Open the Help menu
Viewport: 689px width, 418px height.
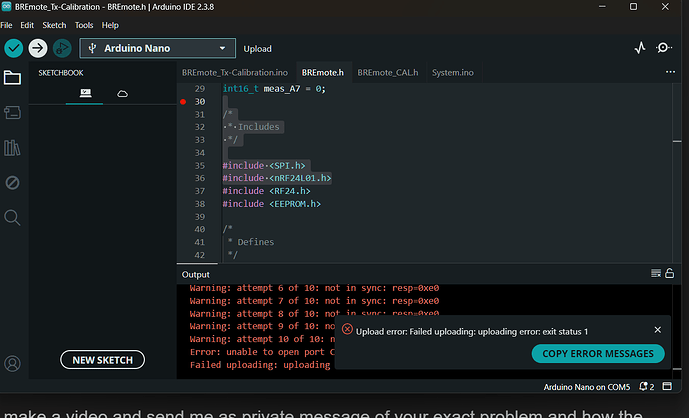(110, 25)
